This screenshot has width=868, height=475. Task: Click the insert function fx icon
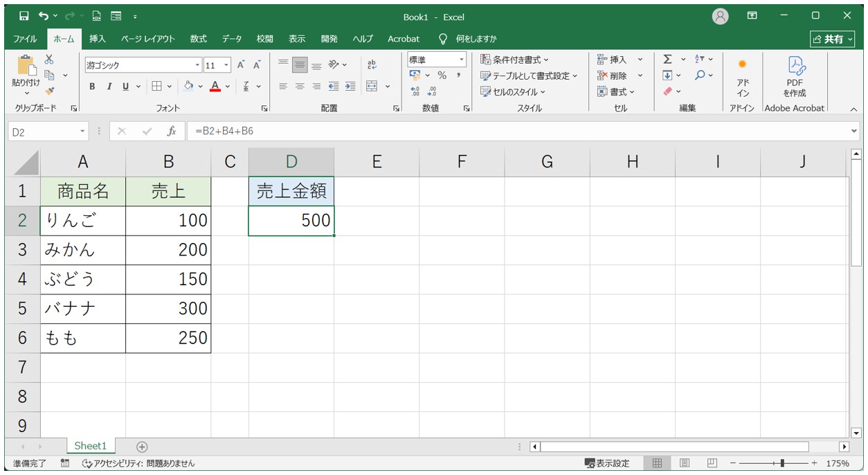[172, 131]
